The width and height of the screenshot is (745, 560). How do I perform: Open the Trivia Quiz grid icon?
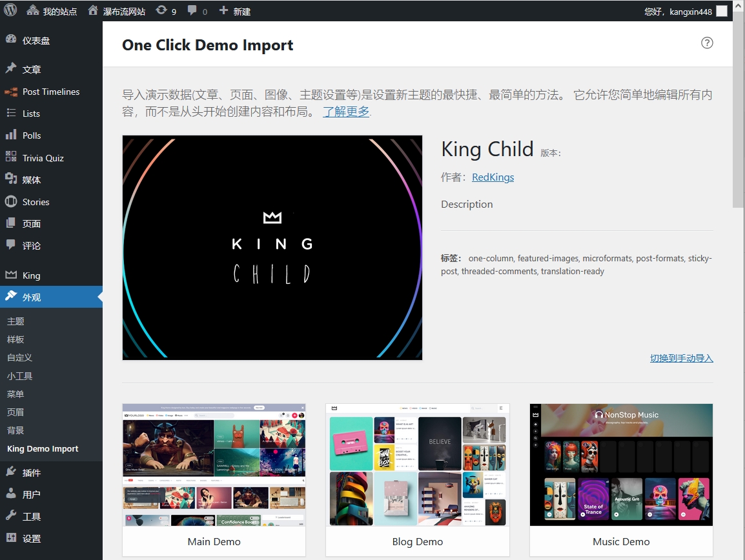11,157
